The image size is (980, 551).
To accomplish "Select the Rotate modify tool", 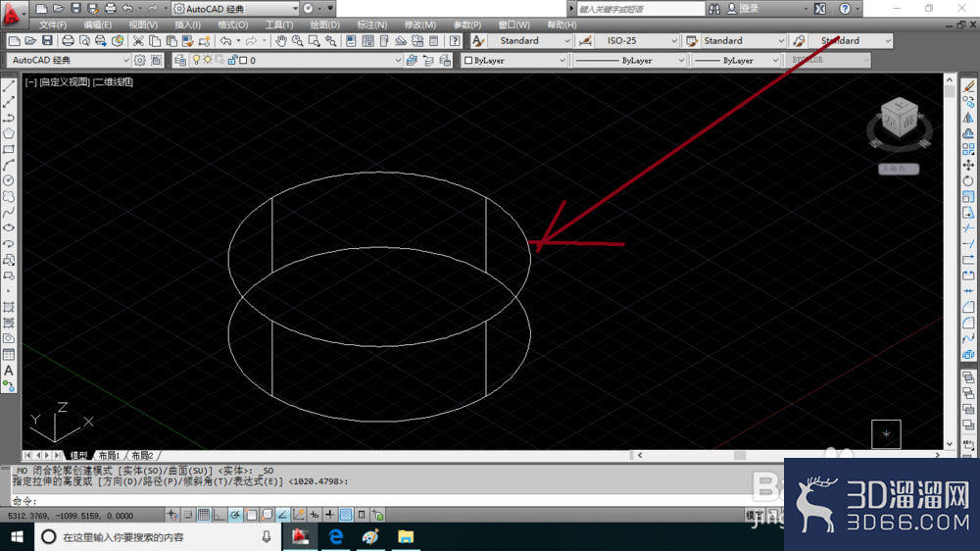I will tap(968, 180).
